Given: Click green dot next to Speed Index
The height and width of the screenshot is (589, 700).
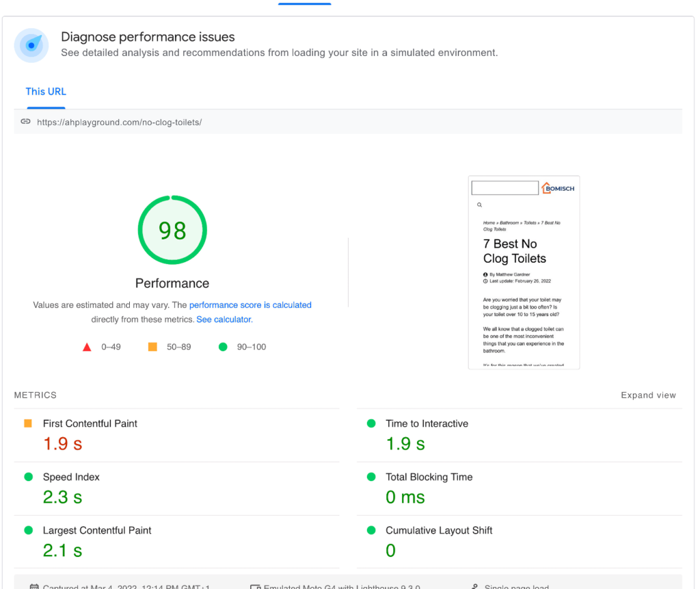Looking at the screenshot, I should click(x=28, y=477).
